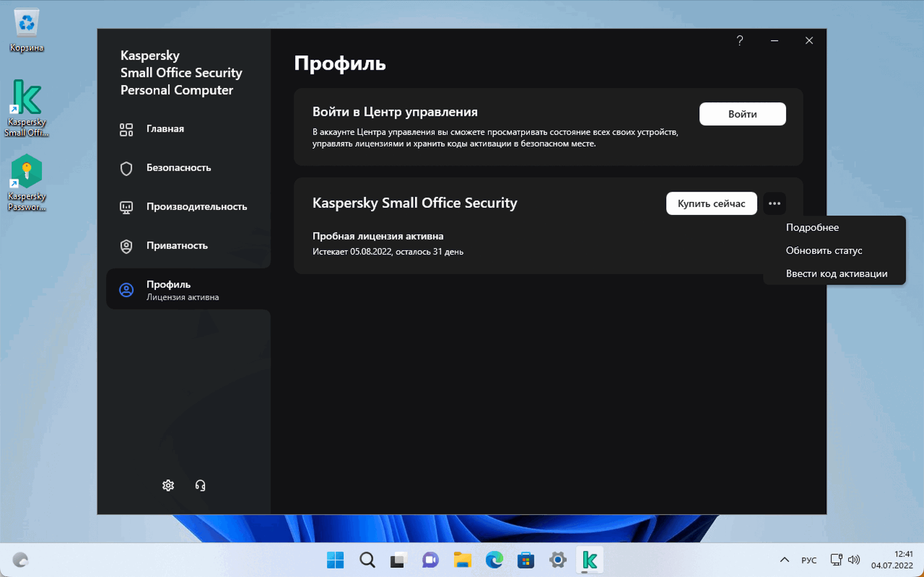Viewport: 924px width, 577px height.
Task: Expand the hidden system tray icons chevron
Action: [784, 560]
